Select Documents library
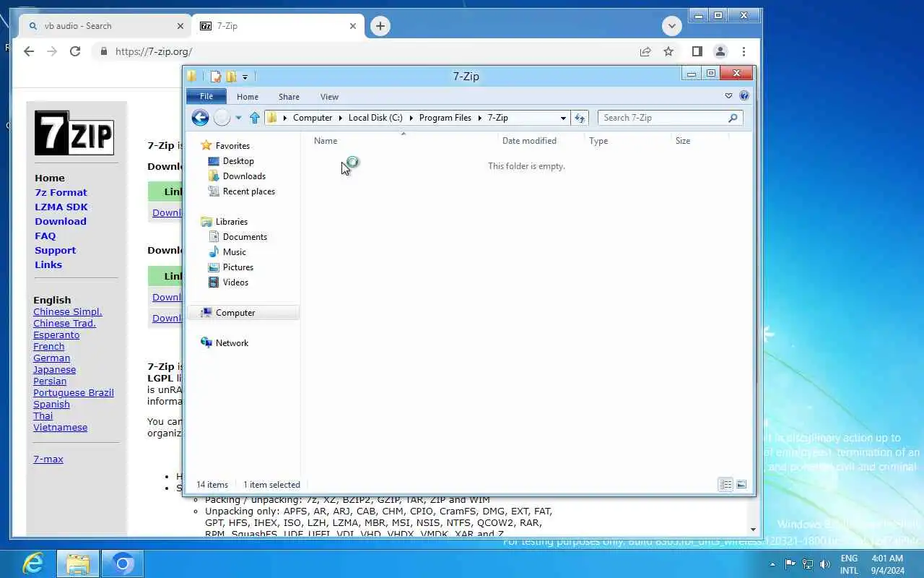This screenshot has height=578, width=924. tap(245, 237)
